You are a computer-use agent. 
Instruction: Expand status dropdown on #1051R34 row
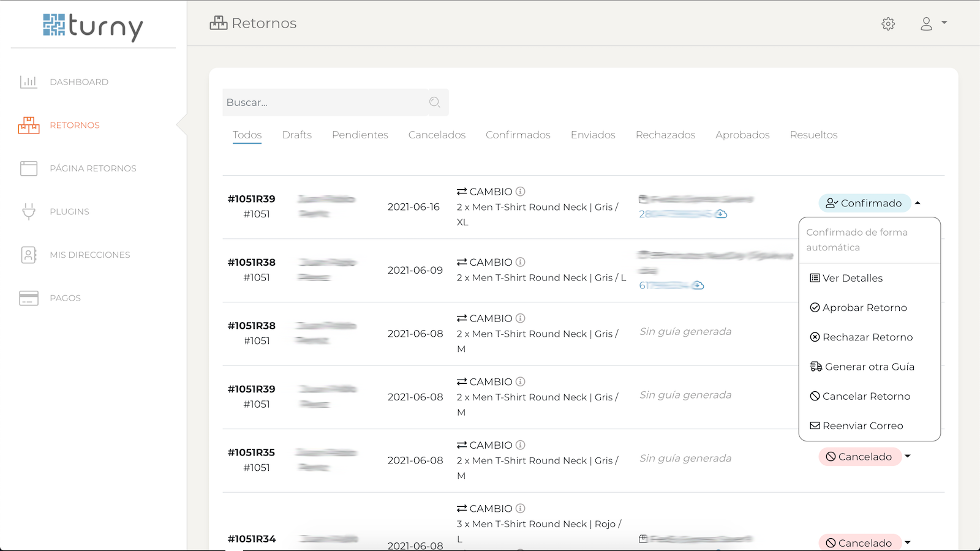908,542
